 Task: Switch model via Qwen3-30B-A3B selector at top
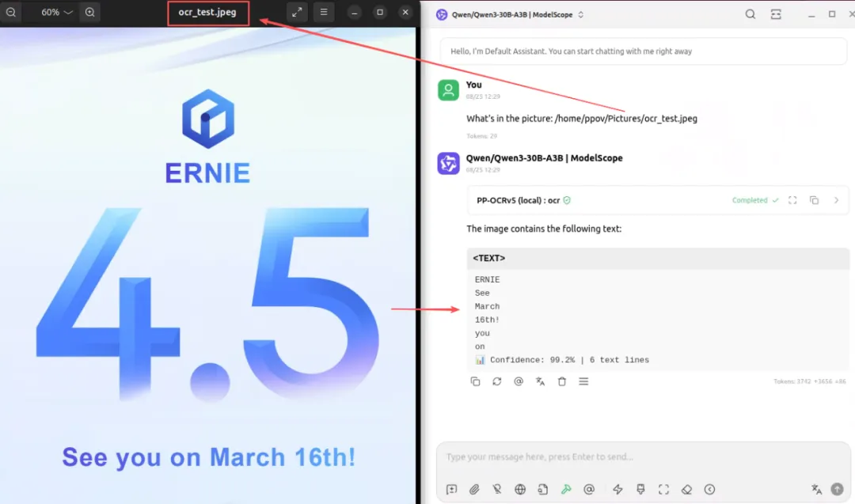click(x=511, y=15)
